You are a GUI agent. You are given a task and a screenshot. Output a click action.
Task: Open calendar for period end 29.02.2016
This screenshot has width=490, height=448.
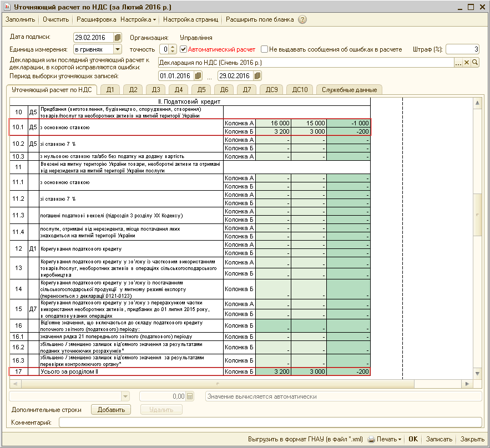[x=257, y=76]
